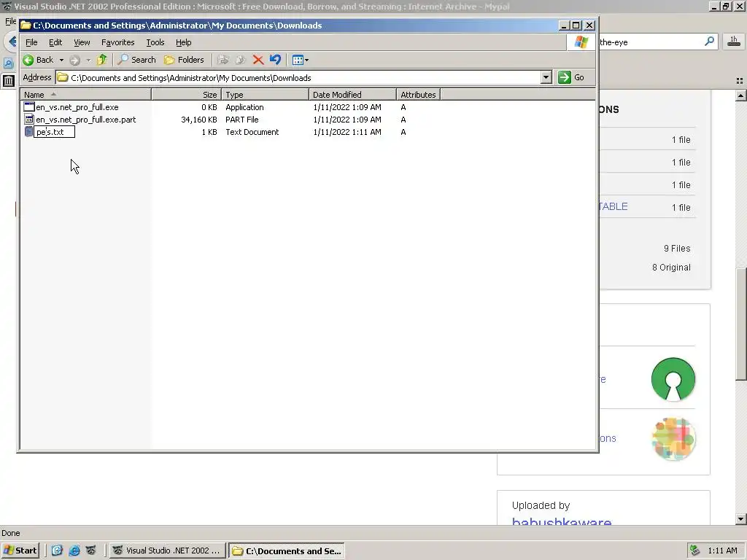The width and height of the screenshot is (747, 560).
Task: Click the browser downloads toolbar icon
Action: 734,42
